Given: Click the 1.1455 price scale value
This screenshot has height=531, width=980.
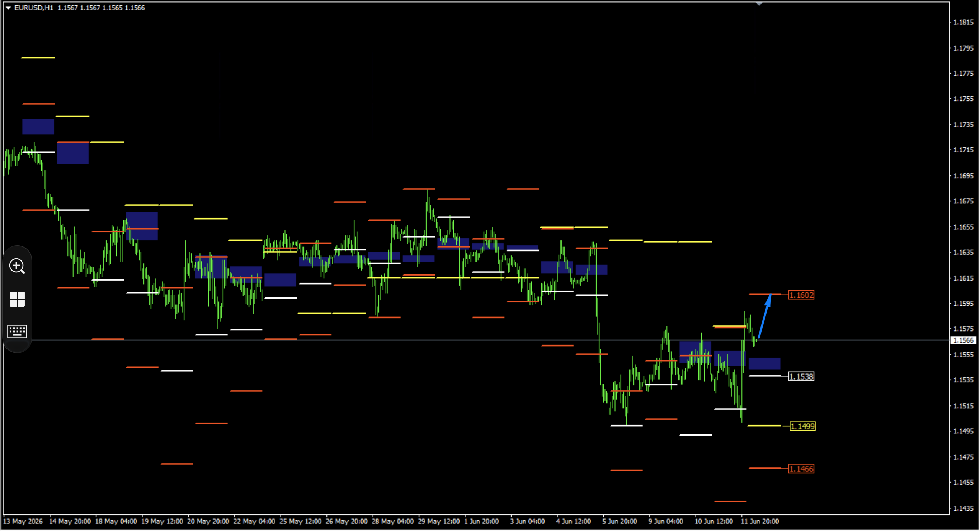Looking at the screenshot, I should 963,482.
